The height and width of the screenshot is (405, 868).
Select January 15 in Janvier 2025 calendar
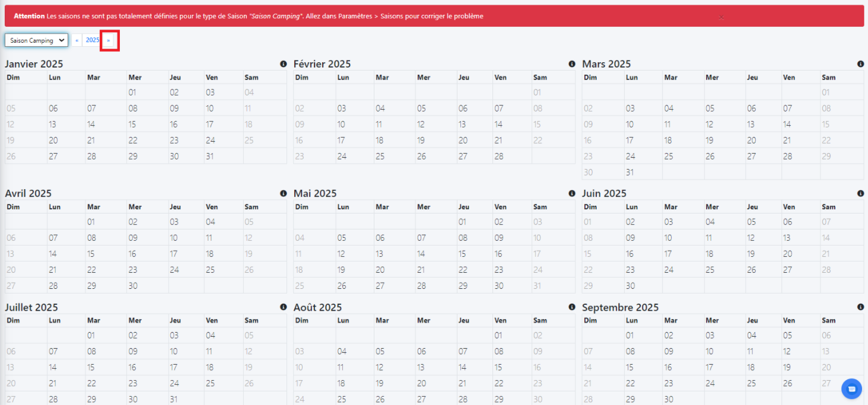[132, 125]
